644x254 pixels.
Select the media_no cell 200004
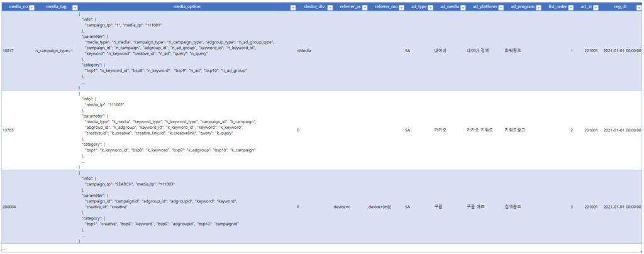(11, 206)
